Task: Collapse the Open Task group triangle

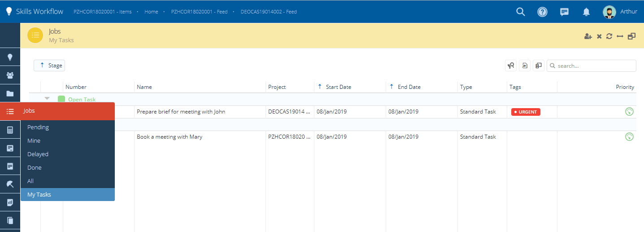Action: pos(47,98)
